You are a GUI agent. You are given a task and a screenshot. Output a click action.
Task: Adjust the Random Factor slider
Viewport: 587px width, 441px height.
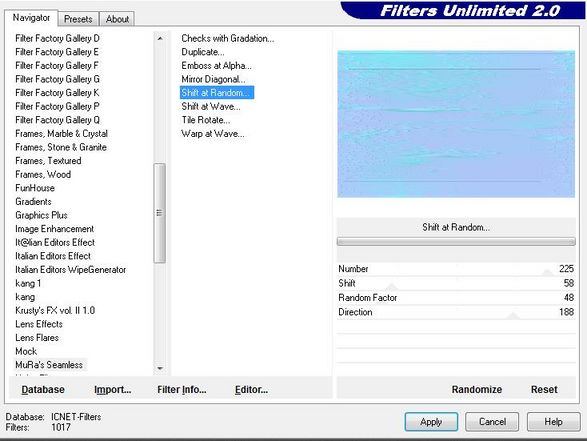[x=456, y=298]
